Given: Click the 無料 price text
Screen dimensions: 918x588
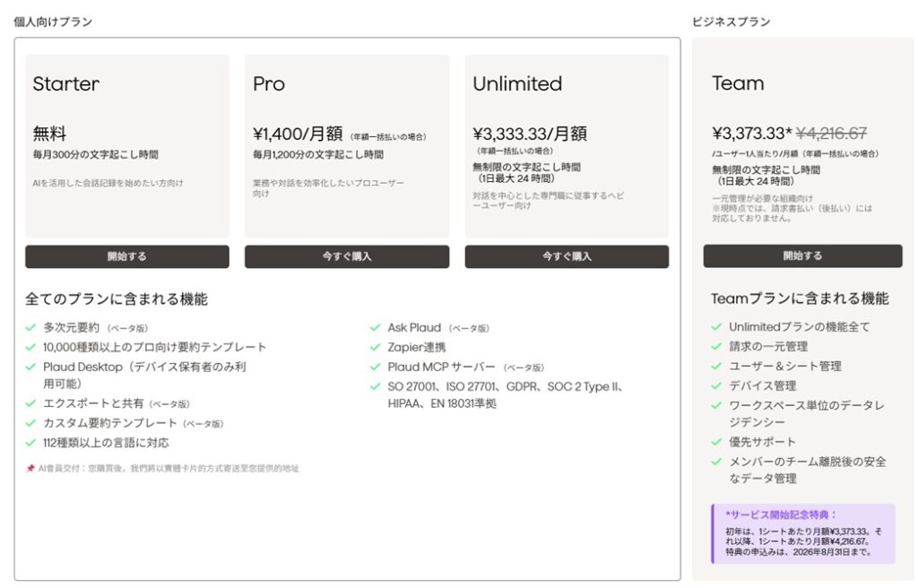Looking at the screenshot, I should 50,134.
